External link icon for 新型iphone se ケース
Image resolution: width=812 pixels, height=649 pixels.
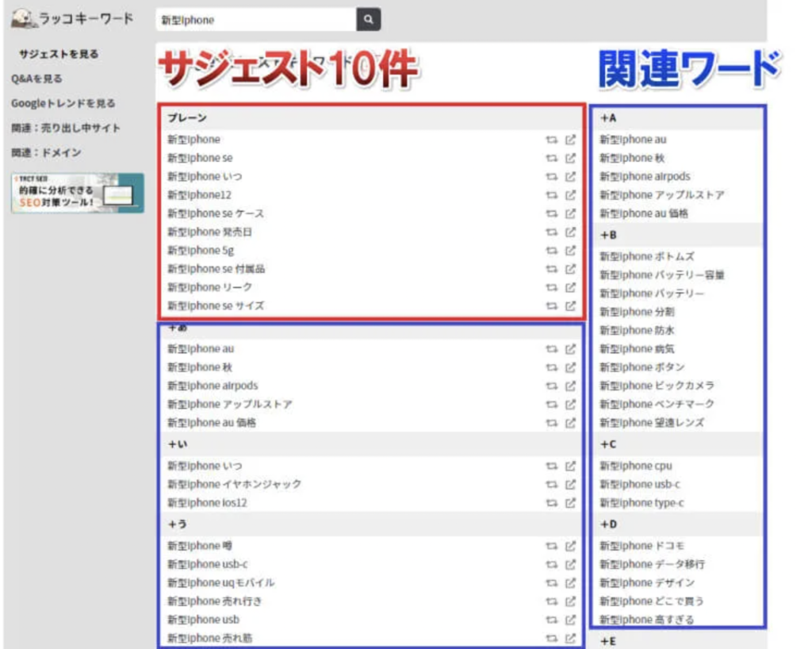tap(570, 213)
